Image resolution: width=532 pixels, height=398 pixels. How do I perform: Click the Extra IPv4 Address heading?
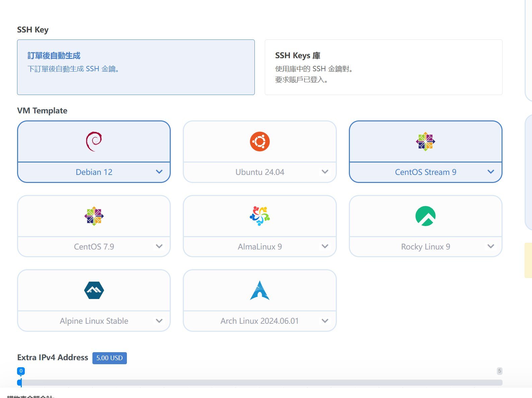[53, 358]
